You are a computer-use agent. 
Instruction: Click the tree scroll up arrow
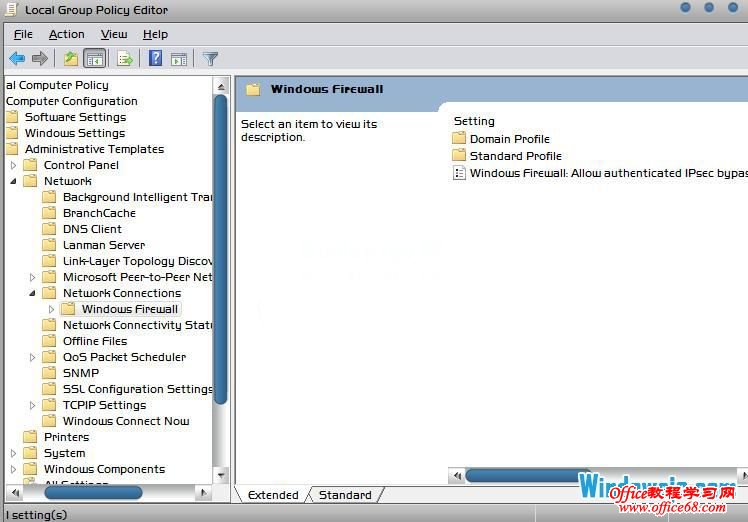(x=221, y=86)
